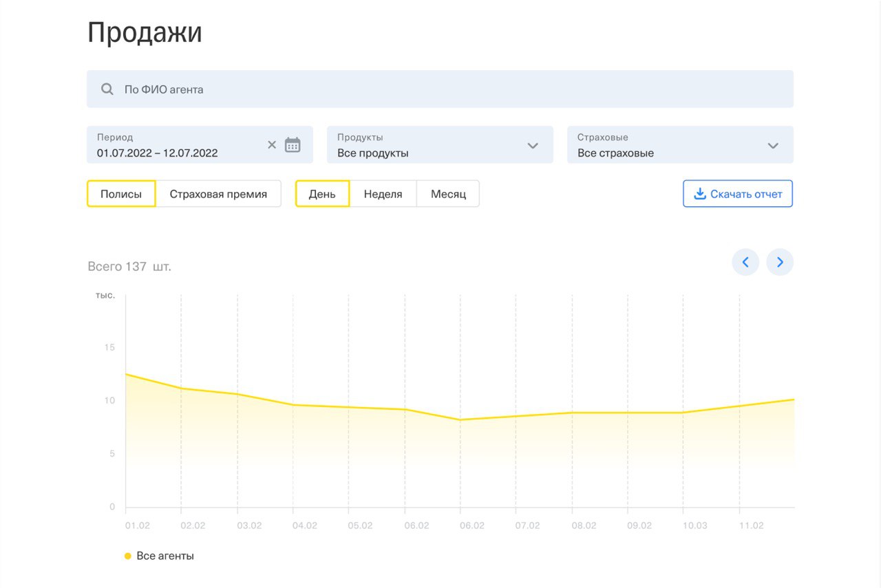This screenshot has width=881, height=588.
Task: Go to next chart period
Action: [780, 262]
